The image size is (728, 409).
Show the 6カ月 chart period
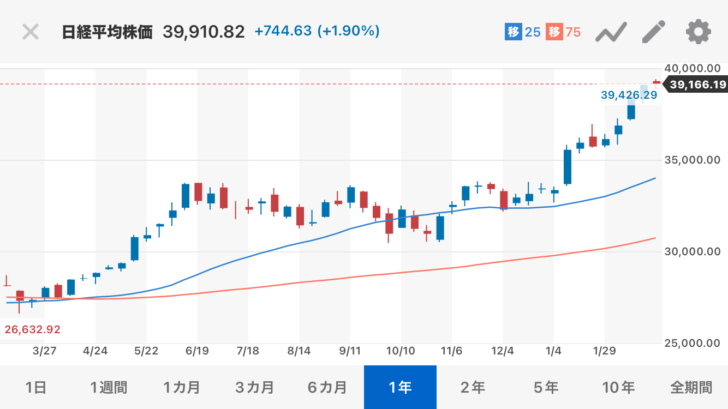point(327,387)
